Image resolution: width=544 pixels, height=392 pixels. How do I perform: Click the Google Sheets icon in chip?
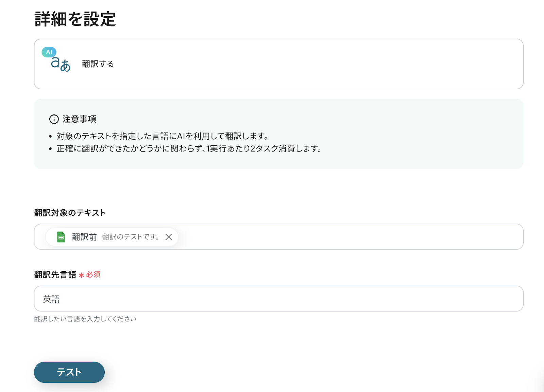click(61, 237)
